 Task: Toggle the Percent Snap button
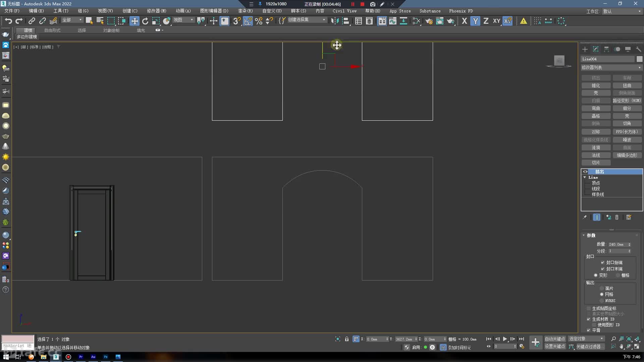pyautogui.click(x=259, y=21)
